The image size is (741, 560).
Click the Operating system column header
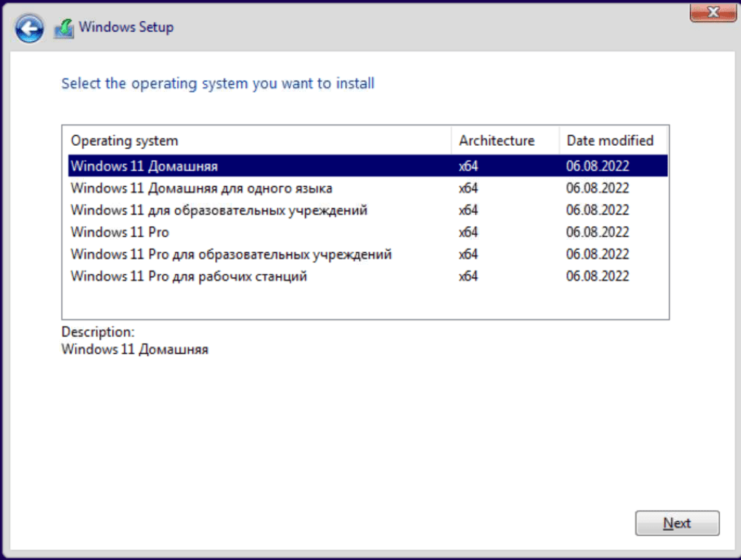(124, 141)
